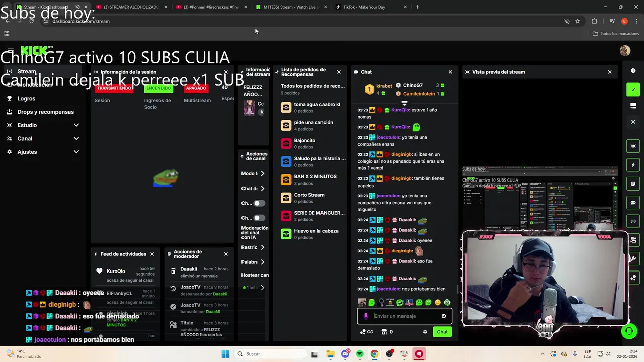
Task: Close the Acciones de moderador panel
Action: pyautogui.click(x=226, y=254)
